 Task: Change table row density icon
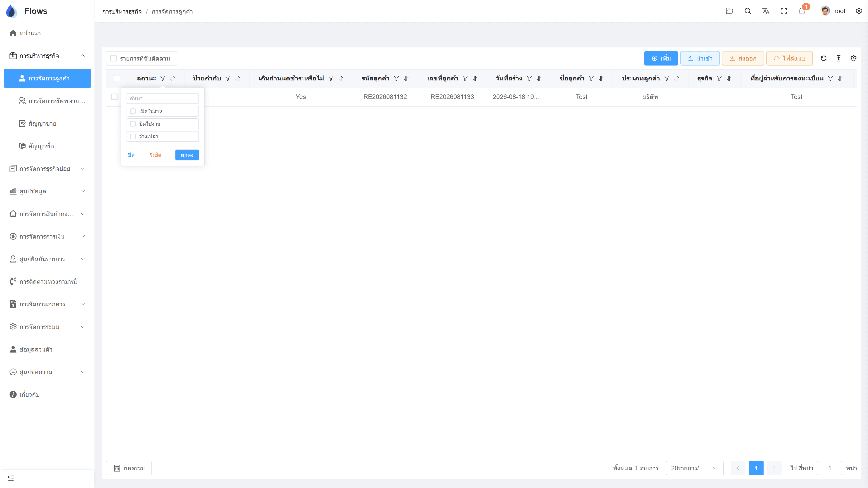point(838,58)
